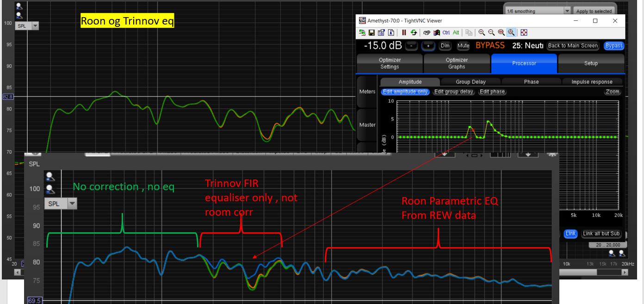The height and width of the screenshot is (304, 644).
Task: Select Edit group delay mode
Action: click(453, 92)
